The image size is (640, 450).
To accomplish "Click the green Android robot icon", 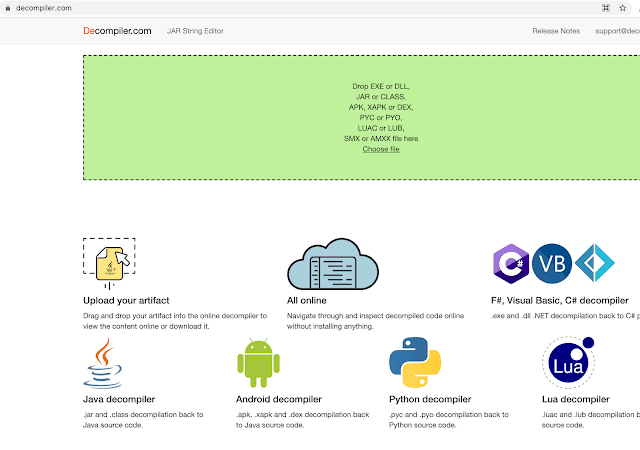I will tap(258, 363).
